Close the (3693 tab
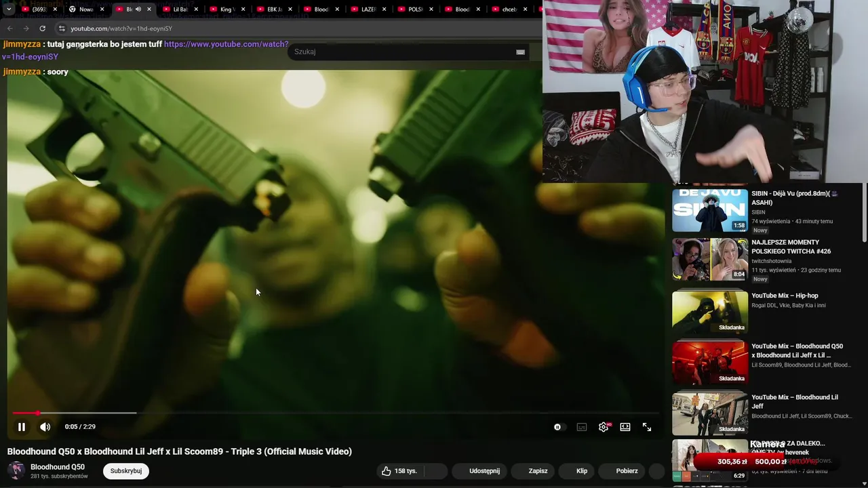This screenshot has height=488, width=868. 55,9
